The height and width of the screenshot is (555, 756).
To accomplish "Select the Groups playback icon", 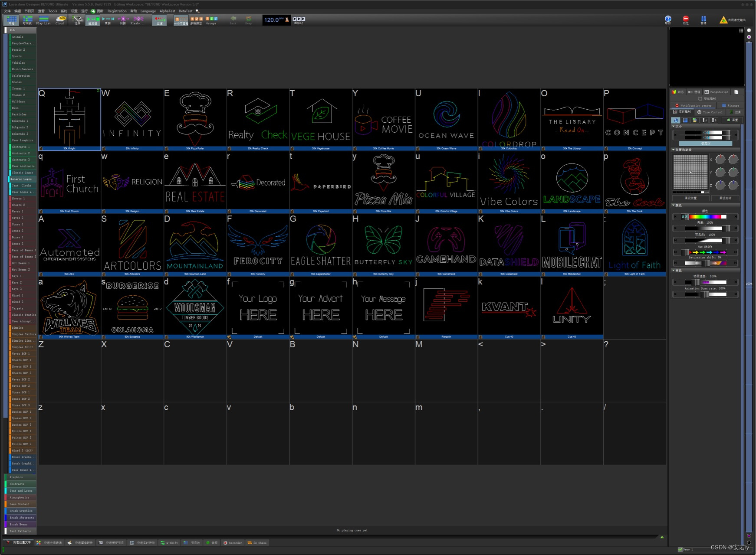I will pos(211,20).
